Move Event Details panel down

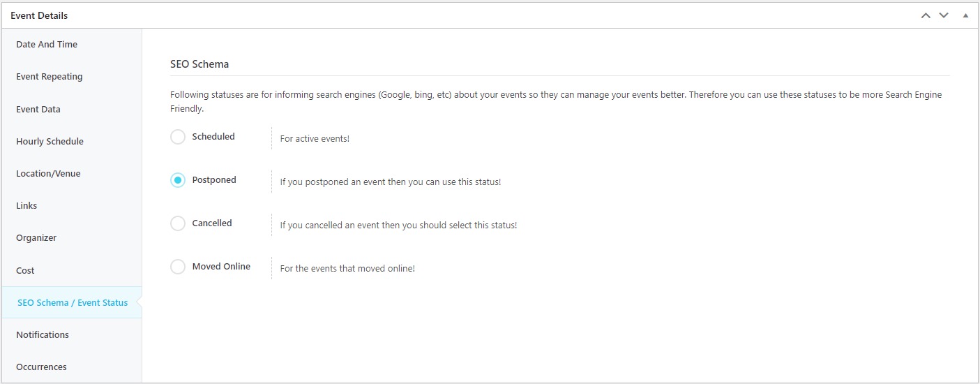[x=944, y=15]
